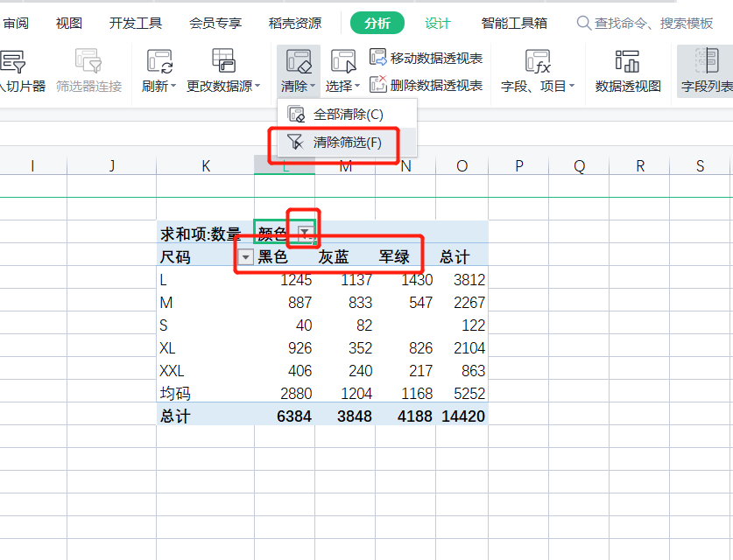733x560 pixels.
Task: Open the 审阅 ribbon tab
Action: coord(16,23)
